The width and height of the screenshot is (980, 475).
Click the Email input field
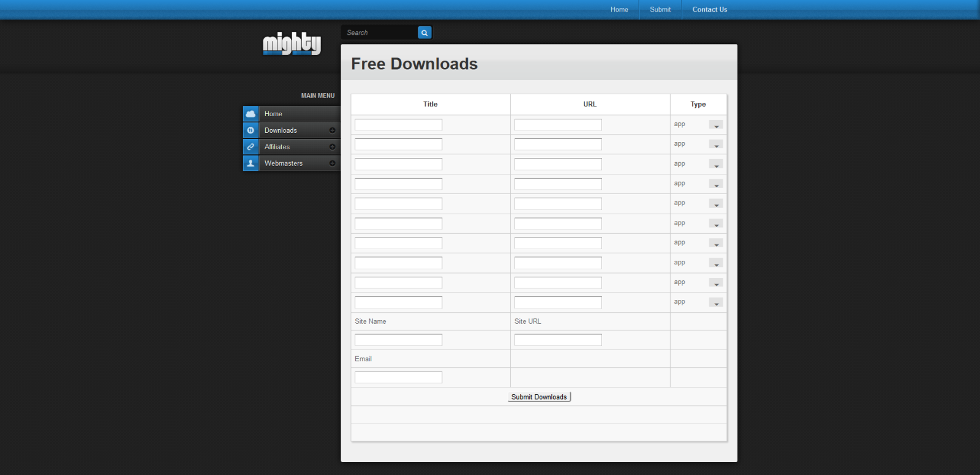[398, 378]
